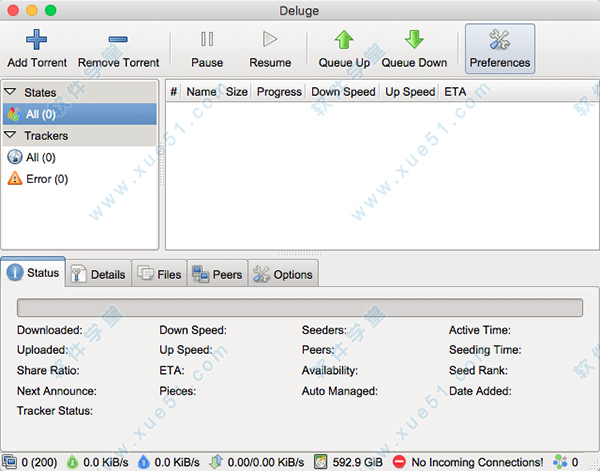
Task: Collapse the Trackers section triangle
Action: coord(10,135)
